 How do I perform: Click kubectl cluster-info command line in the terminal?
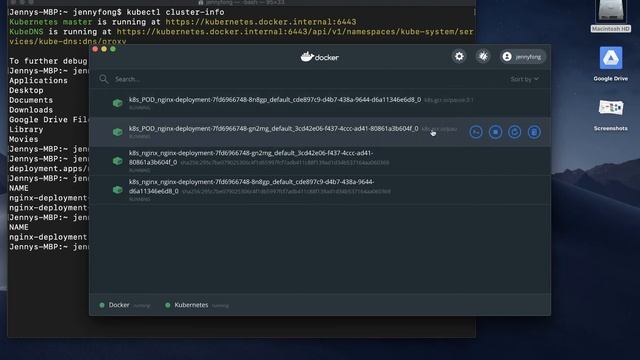pyautogui.click(x=117, y=12)
